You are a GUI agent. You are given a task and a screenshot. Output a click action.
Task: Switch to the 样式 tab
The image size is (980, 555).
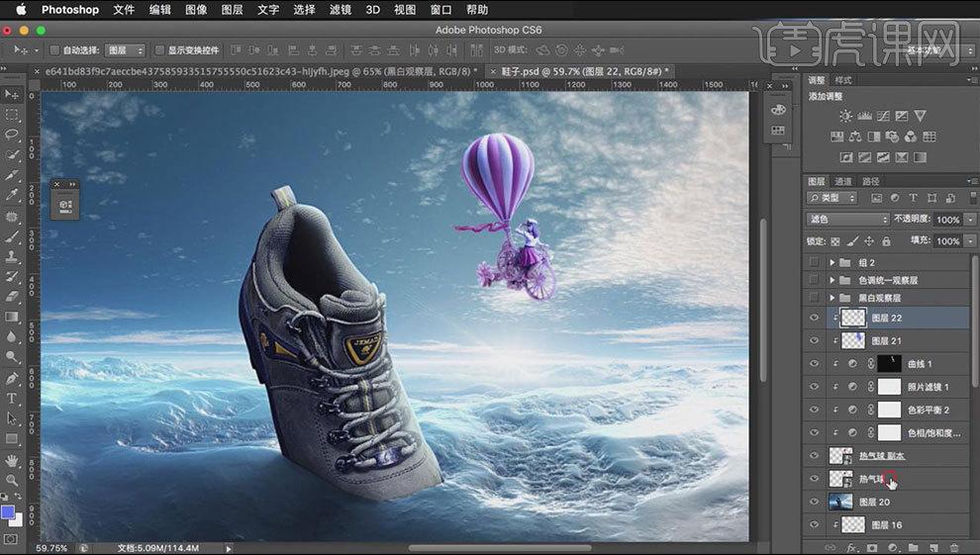click(x=843, y=80)
